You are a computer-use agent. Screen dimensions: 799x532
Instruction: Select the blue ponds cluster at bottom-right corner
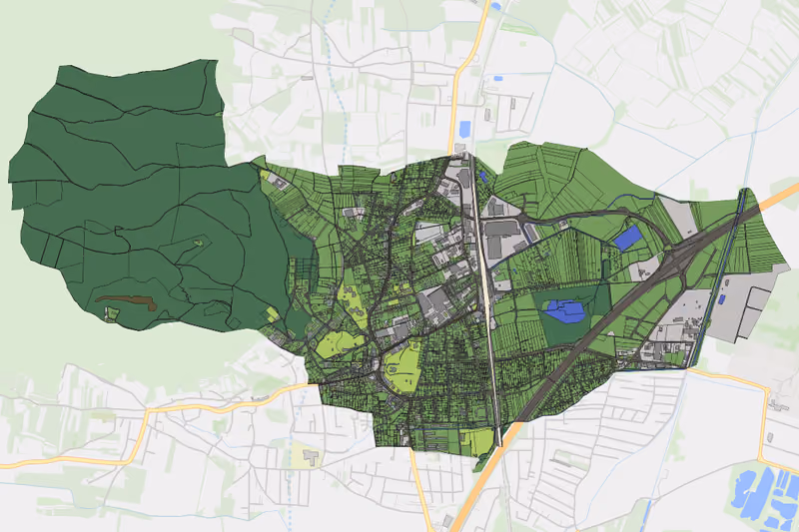tap(765, 500)
